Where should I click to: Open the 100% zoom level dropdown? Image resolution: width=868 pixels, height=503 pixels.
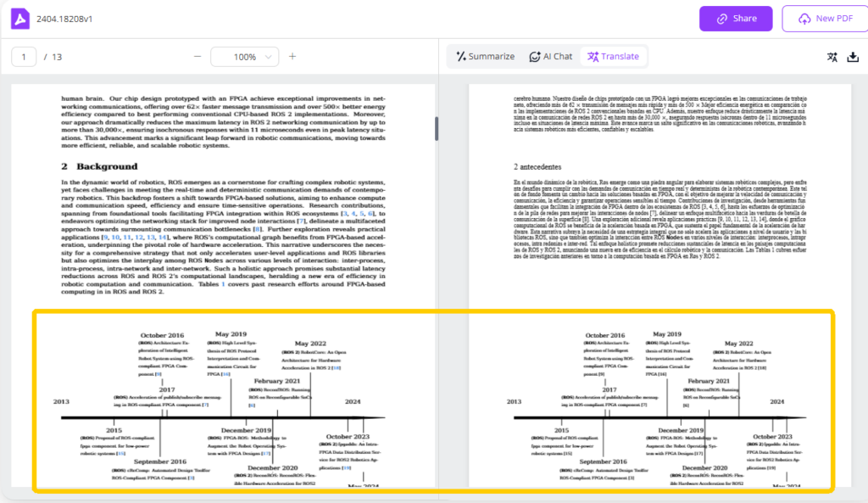pyautogui.click(x=245, y=57)
